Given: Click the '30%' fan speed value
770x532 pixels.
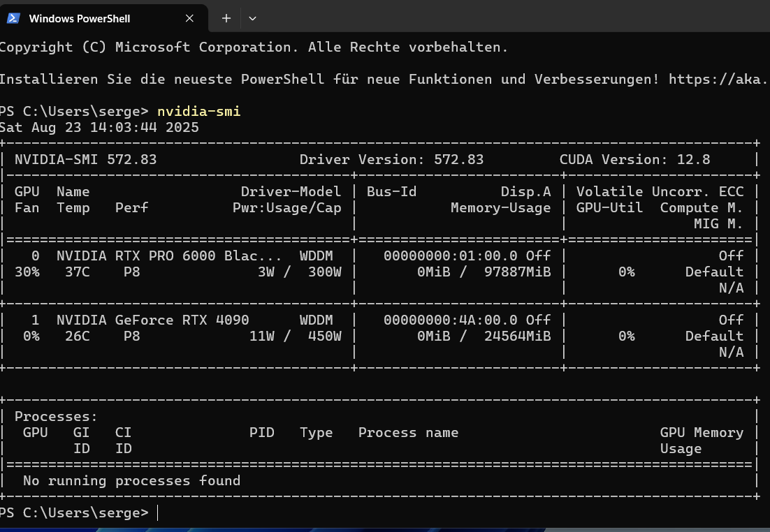Looking at the screenshot, I should [27, 272].
